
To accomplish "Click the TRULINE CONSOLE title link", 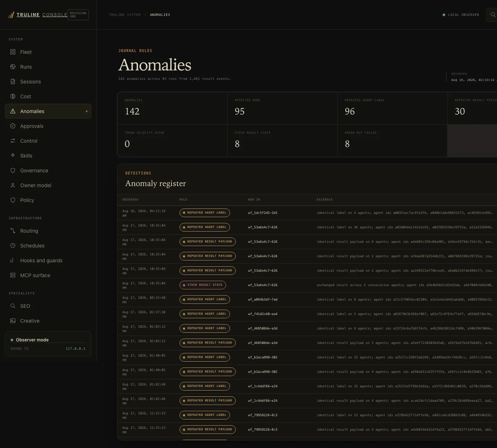I will (x=42, y=15).
